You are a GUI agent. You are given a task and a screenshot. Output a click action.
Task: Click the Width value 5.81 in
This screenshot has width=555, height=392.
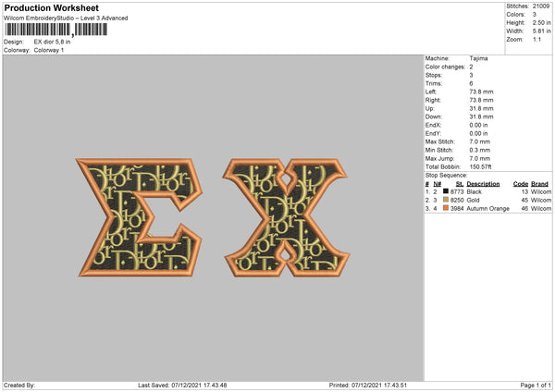click(542, 31)
